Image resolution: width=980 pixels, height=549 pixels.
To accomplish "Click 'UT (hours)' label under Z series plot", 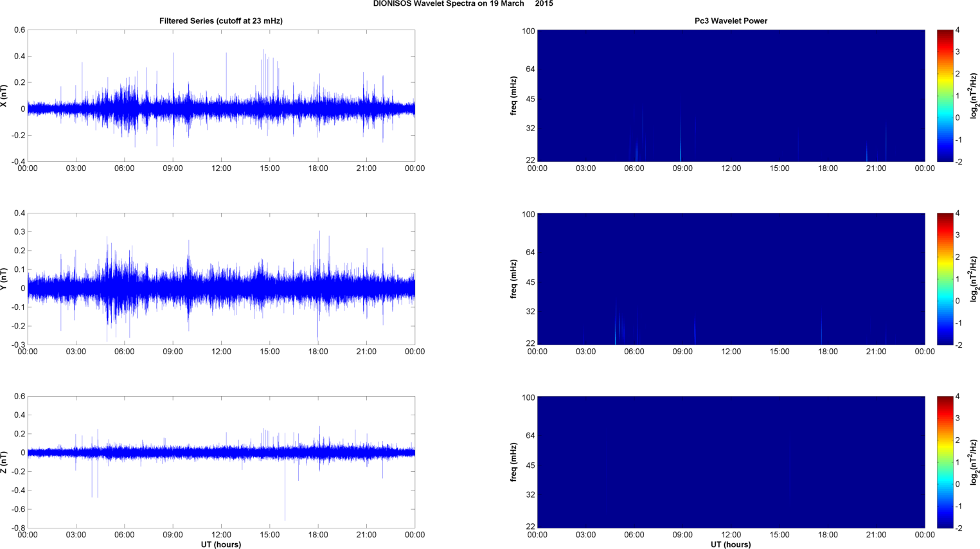I will pos(221,544).
